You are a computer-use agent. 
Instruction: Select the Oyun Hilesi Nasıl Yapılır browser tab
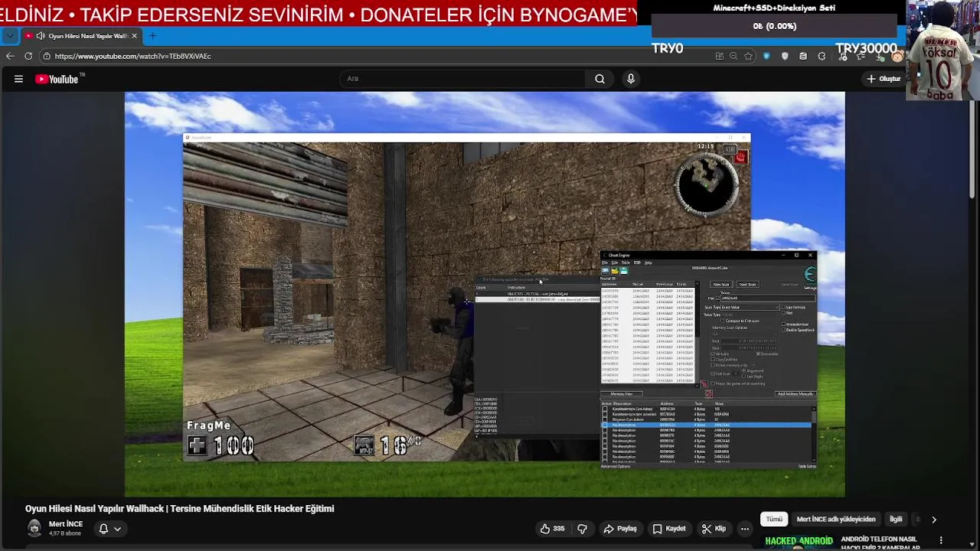(x=80, y=36)
